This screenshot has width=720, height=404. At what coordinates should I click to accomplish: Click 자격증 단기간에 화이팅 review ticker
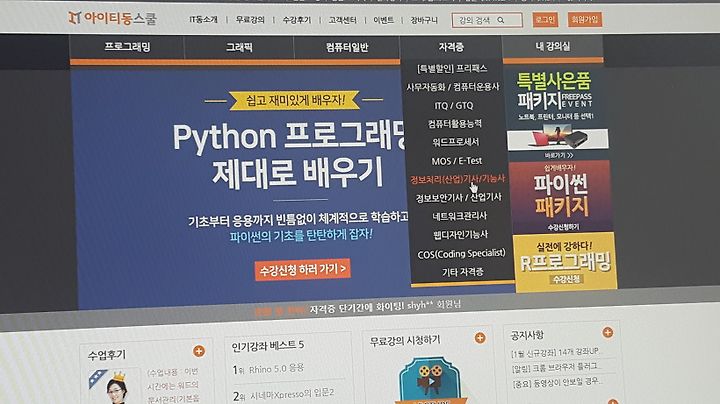(385, 307)
